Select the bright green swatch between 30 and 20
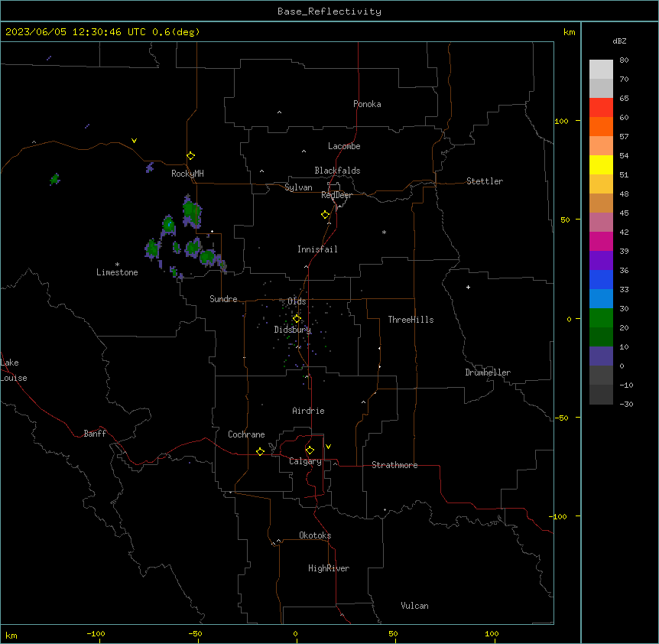659x644 pixels. click(601, 318)
